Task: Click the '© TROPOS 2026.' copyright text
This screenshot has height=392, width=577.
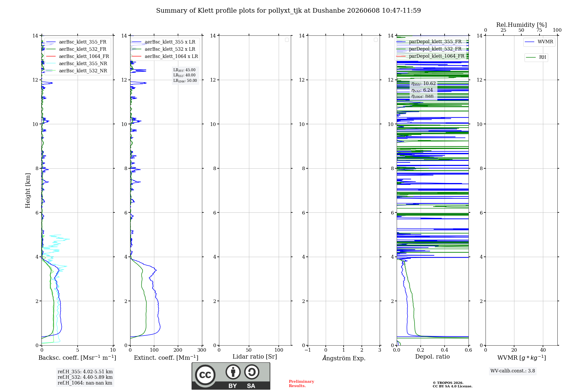Action: tap(448, 383)
